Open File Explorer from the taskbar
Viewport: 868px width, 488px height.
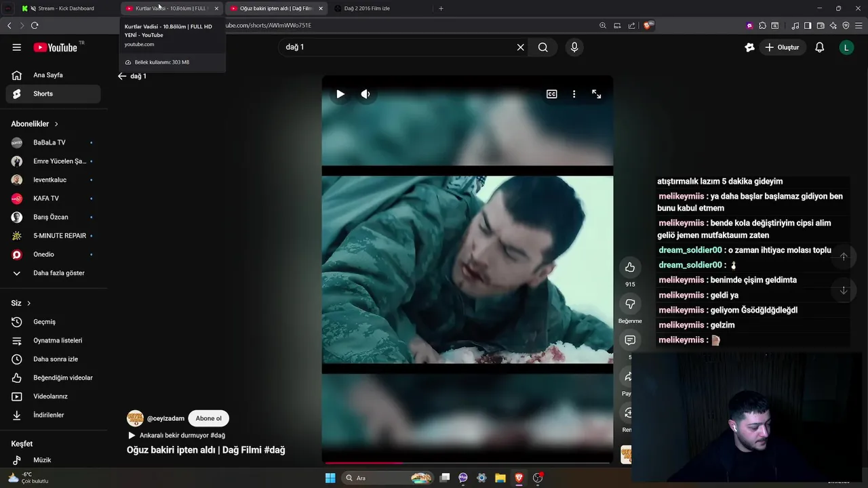click(x=500, y=478)
